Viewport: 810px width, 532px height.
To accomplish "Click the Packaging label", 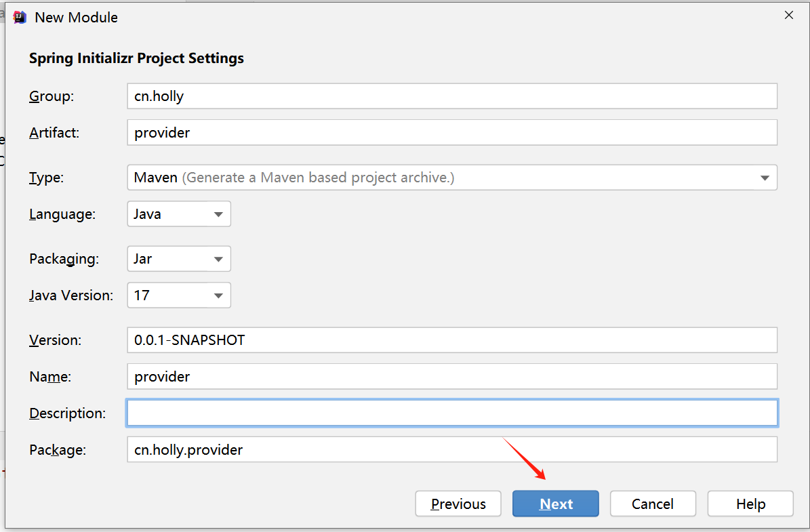I will click(64, 259).
